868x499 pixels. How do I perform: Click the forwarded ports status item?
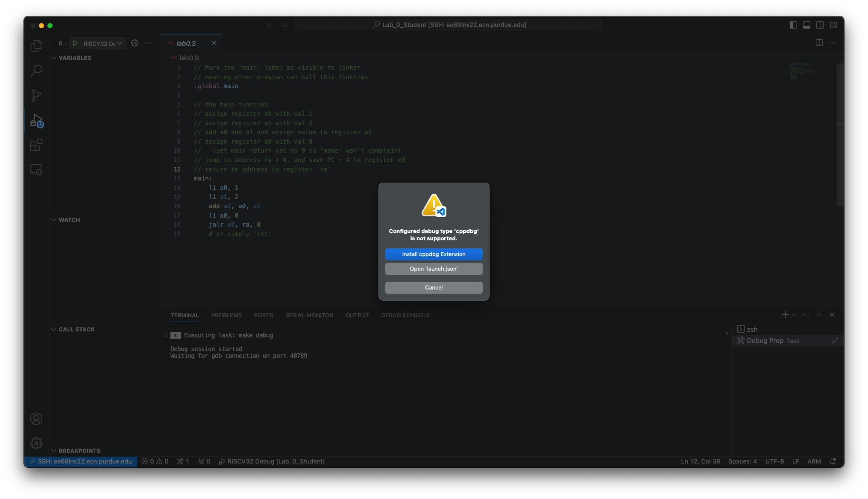click(204, 461)
